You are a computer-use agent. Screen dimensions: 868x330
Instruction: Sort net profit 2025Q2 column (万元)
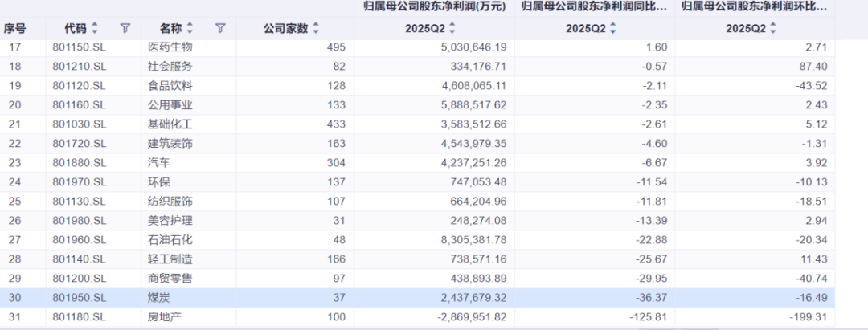[452, 29]
